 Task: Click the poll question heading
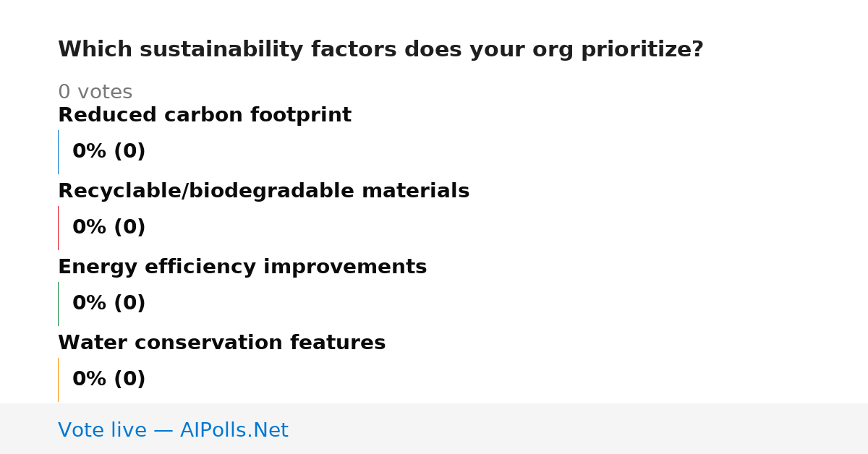click(380, 50)
